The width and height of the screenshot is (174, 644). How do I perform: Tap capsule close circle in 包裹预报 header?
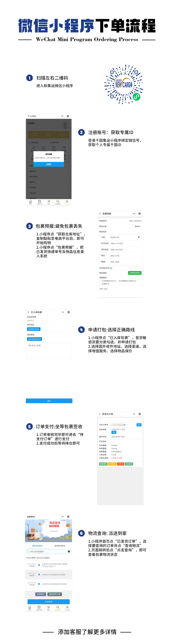(140, 214)
